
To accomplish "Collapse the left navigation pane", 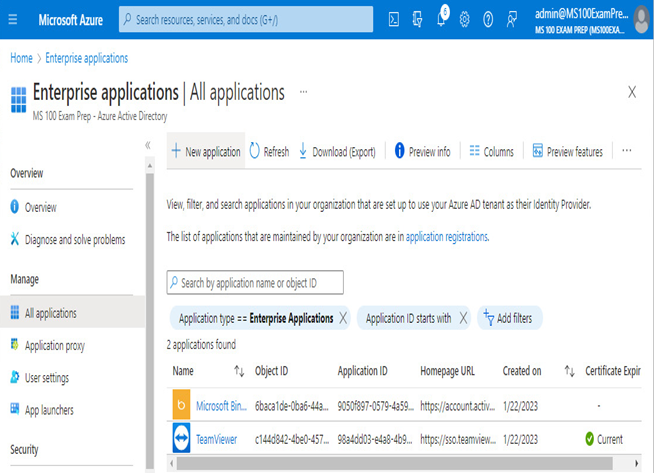I will (148, 145).
